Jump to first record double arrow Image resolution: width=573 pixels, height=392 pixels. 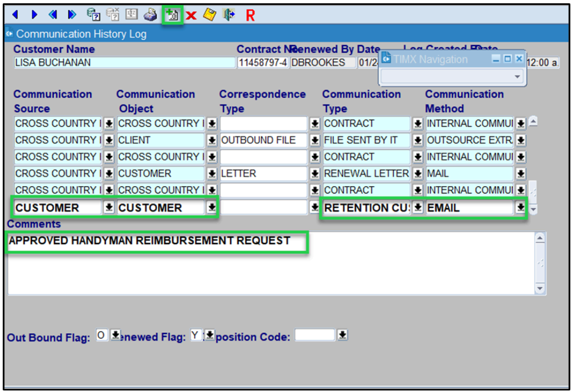pyautogui.click(x=53, y=15)
